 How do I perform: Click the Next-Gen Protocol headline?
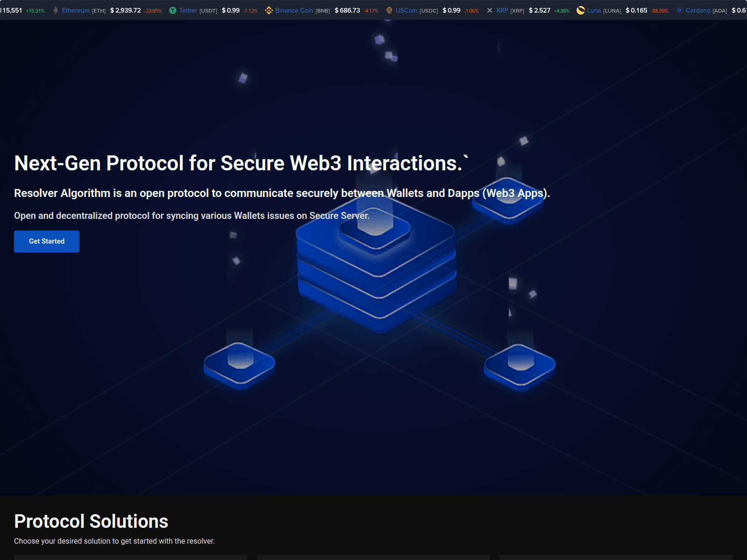[241, 163]
